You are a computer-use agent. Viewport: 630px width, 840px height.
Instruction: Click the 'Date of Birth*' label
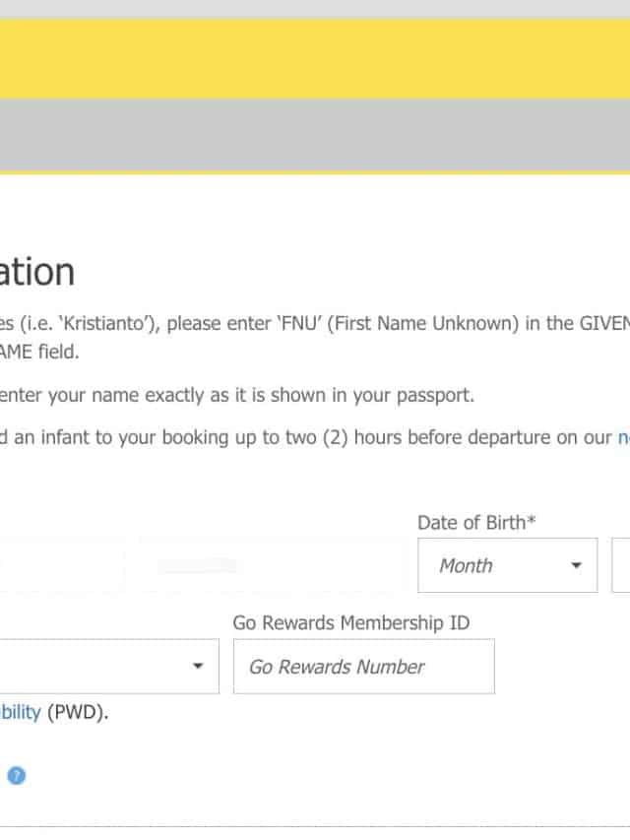coord(476,523)
